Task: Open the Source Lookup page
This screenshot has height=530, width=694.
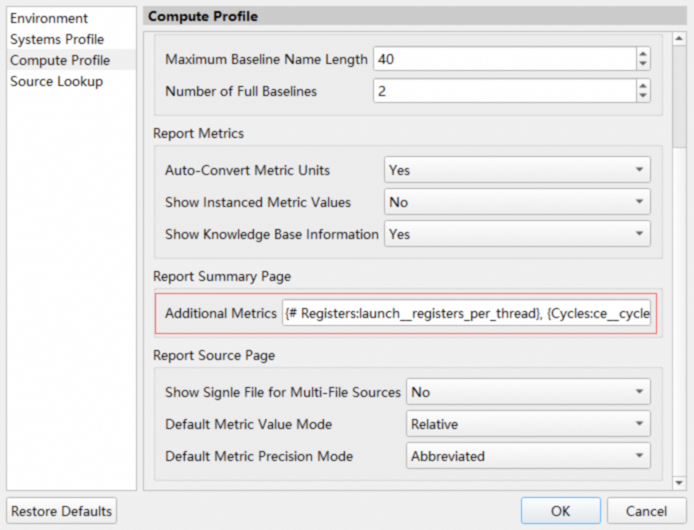Action: 56,81
